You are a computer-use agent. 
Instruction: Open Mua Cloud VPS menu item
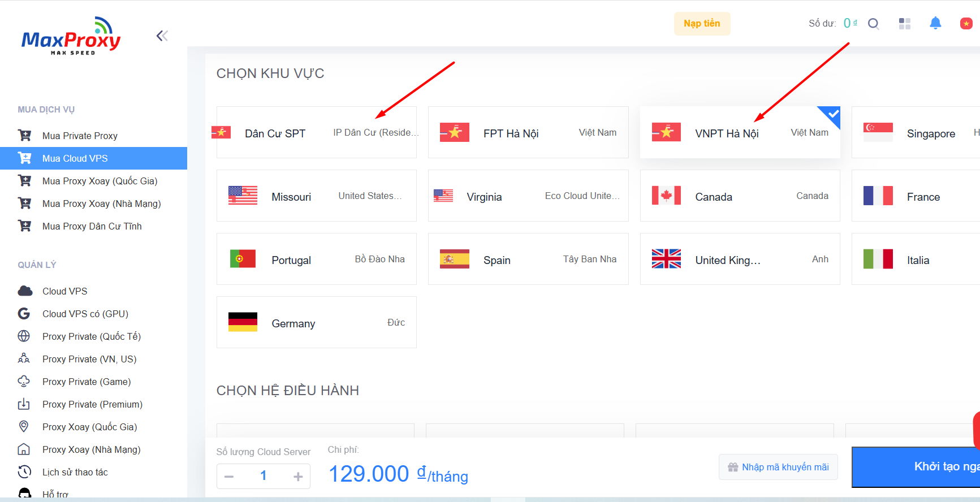[x=94, y=158]
